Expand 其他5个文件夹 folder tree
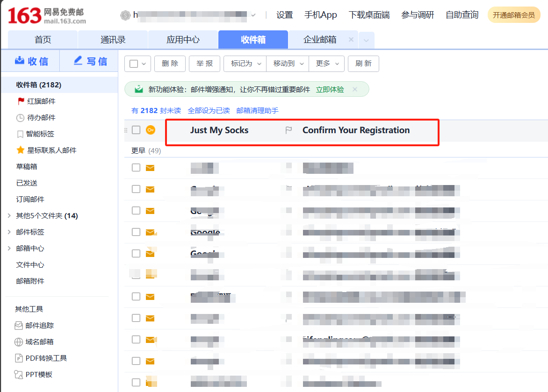This screenshot has width=548, height=392. click(x=9, y=216)
